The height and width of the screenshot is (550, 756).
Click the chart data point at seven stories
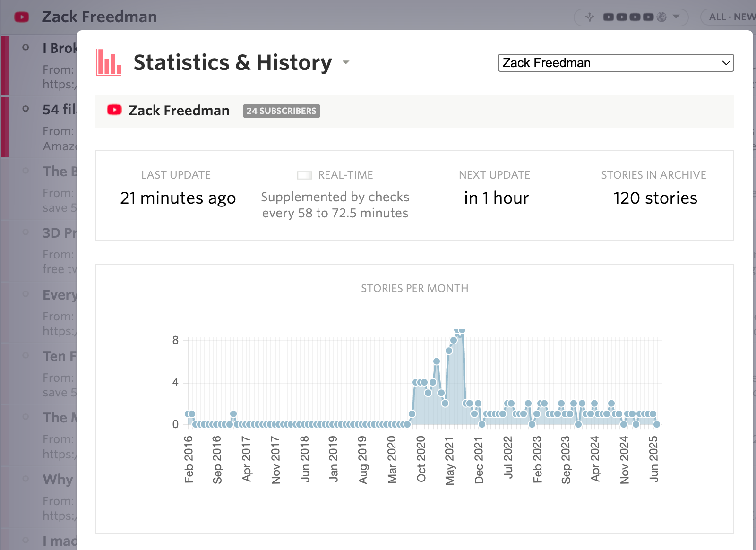pos(449,351)
